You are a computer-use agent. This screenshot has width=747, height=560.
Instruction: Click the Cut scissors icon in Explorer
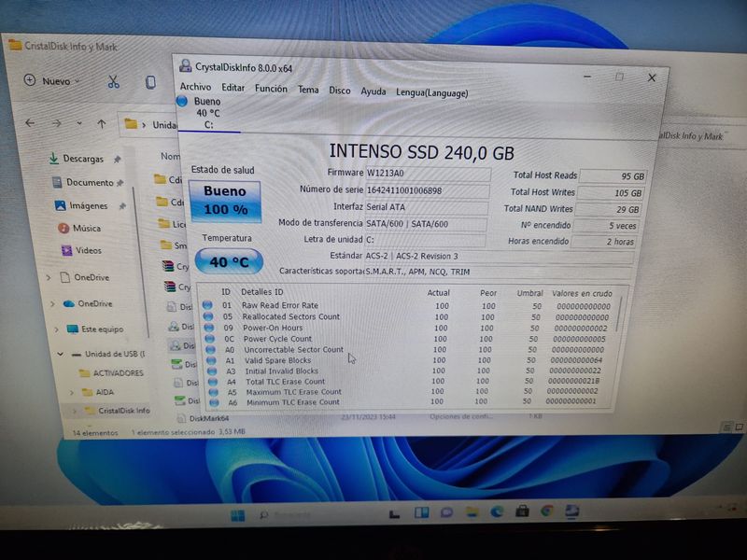pos(113,82)
